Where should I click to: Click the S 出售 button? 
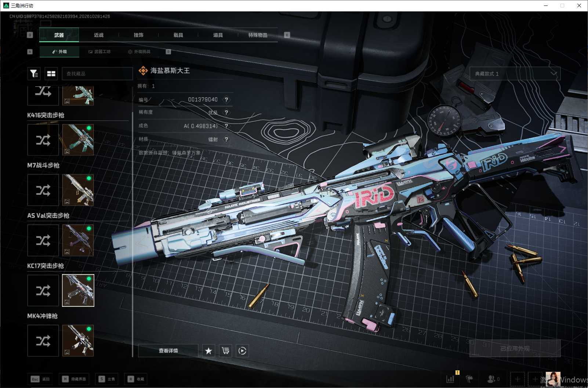107,379
